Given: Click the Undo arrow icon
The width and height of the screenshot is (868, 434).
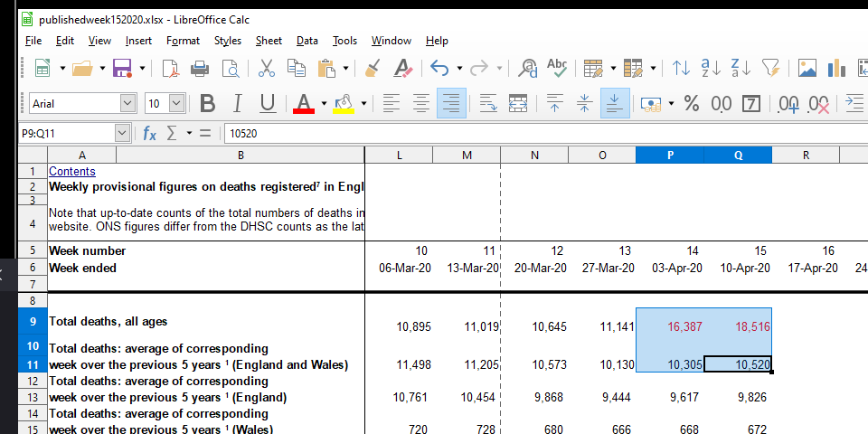Looking at the screenshot, I should (439, 68).
